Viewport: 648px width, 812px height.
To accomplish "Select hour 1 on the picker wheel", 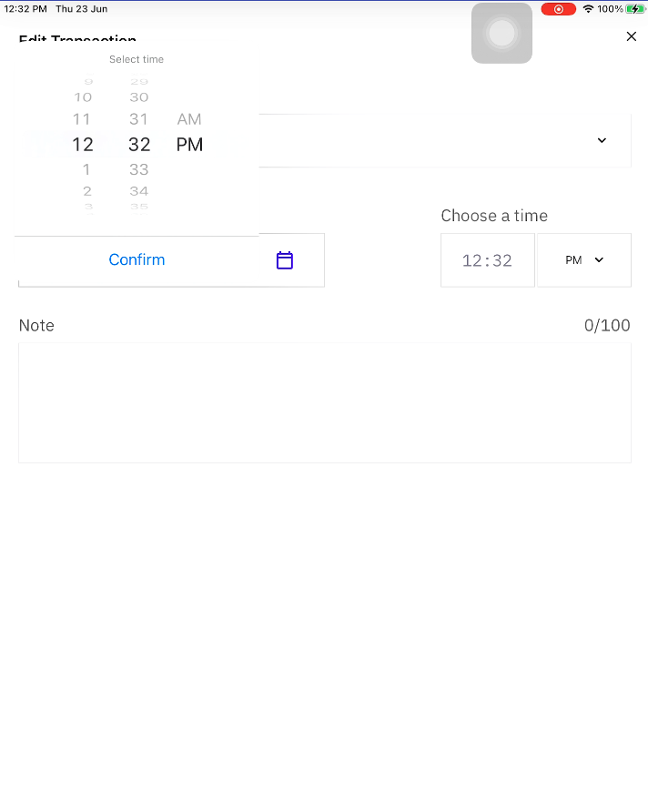I will tap(86, 168).
